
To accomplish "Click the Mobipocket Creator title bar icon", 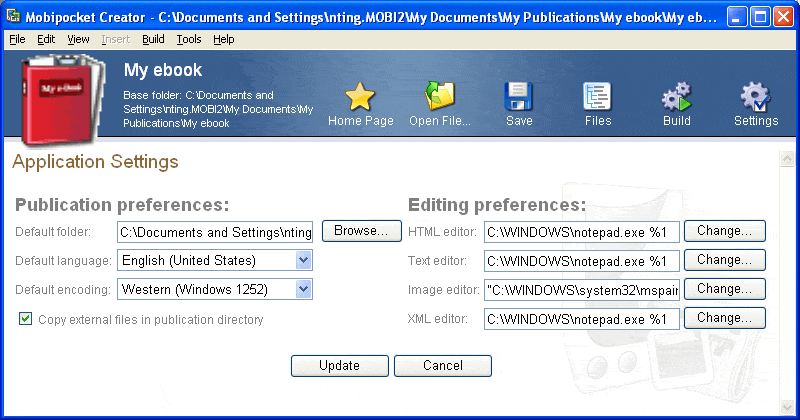I will click(x=13, y=16).
